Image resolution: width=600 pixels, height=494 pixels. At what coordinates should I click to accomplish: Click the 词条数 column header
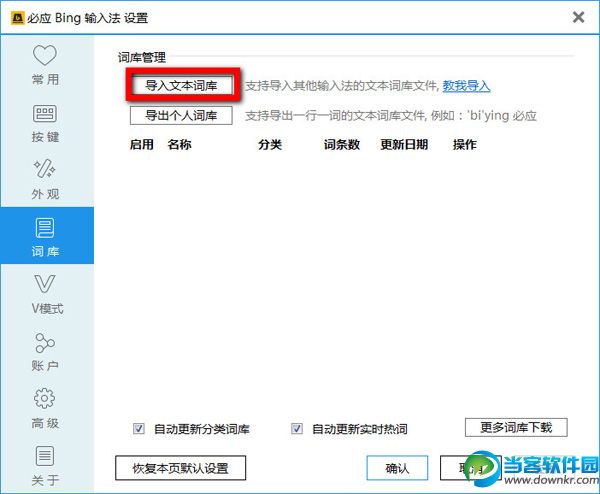(x=342, y=145)
